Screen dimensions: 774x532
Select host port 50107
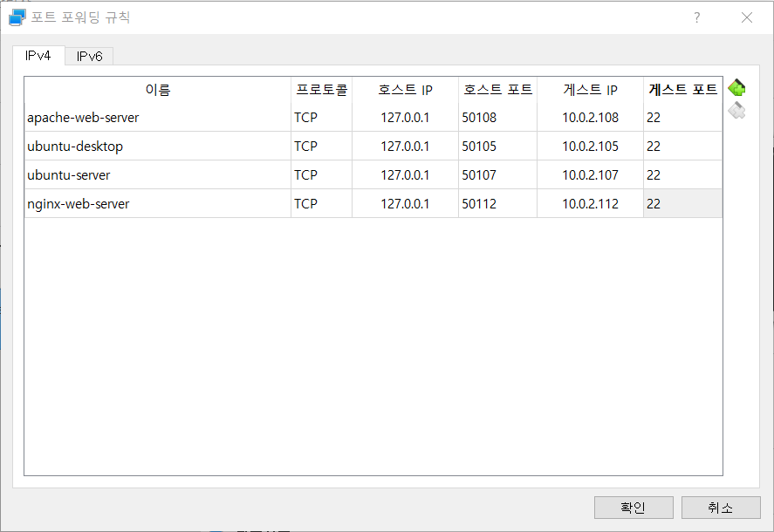[497, 174]
